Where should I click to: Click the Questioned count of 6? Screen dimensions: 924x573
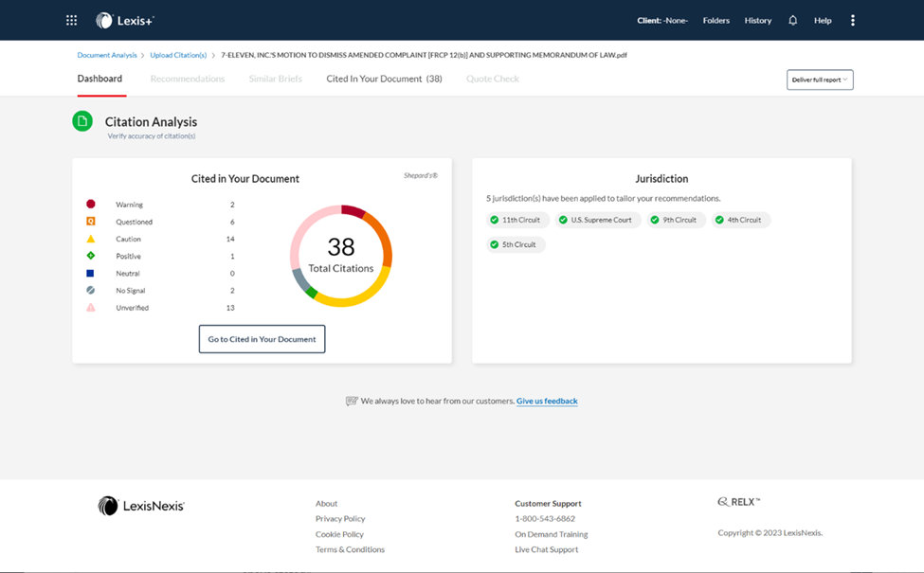click(x=232, y=222)
